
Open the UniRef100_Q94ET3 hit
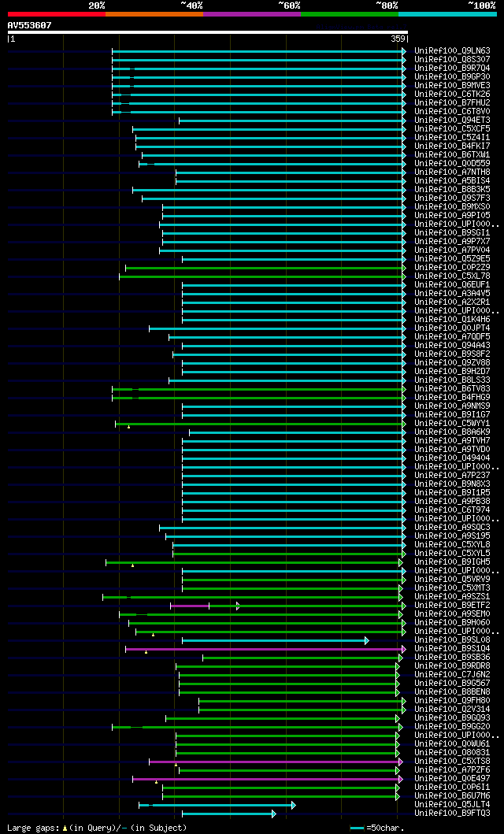(x=453, y=120)
